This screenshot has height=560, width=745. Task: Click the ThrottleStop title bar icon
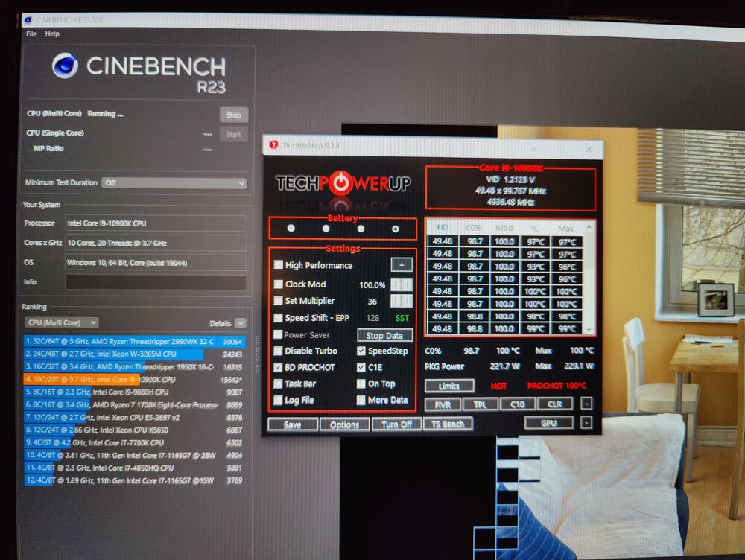[273, 145]
